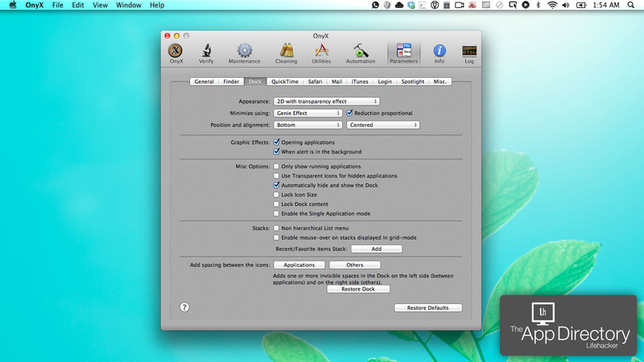Open the Edit menu
The width and height of the screenshot is (644, 362).
coord(77,5)
